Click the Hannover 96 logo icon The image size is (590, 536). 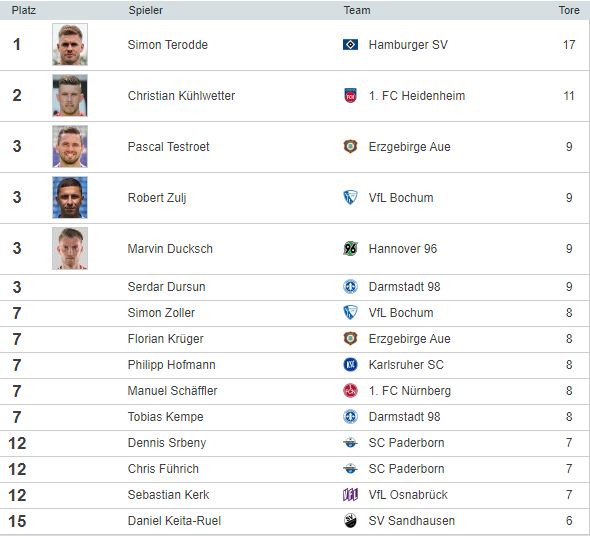(x=350, y=248)
